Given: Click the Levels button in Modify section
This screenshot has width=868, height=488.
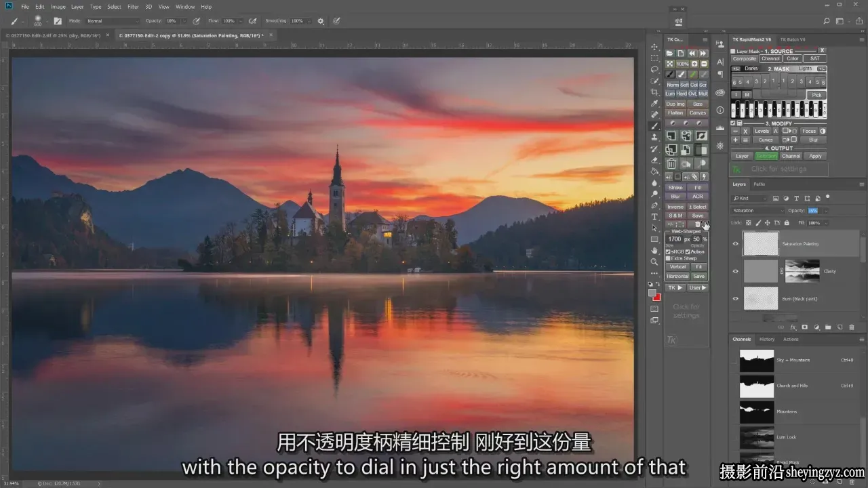Looking at the screenshot, I should coord(762,131).
